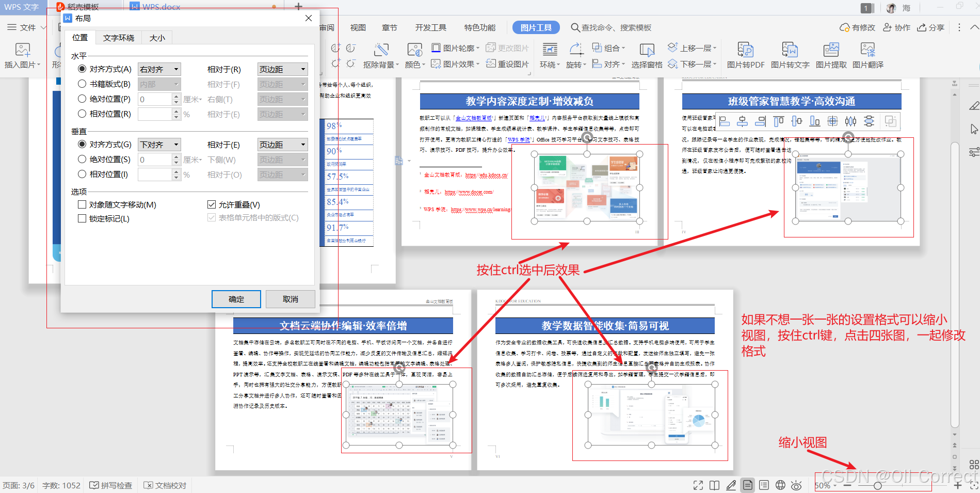Select vertical 相对位置(I) radio button
The width and height of the screenshot is (980, 493).
click(82, 174)
